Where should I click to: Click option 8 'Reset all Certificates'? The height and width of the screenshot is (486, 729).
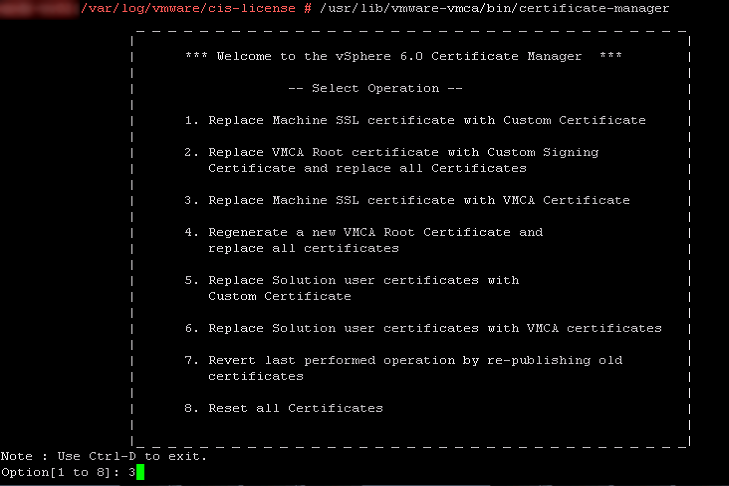tap(284, 408)
